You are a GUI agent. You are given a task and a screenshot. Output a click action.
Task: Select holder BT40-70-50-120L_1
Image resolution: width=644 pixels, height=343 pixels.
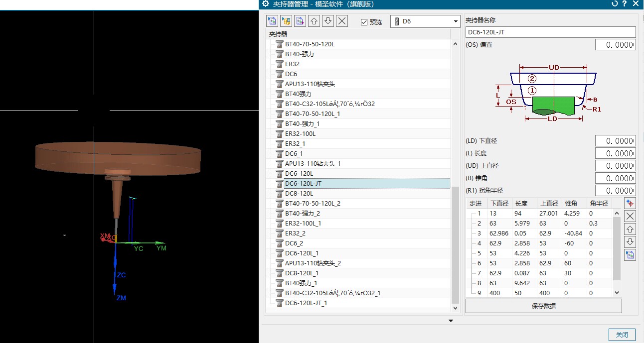tap(313, 114)
